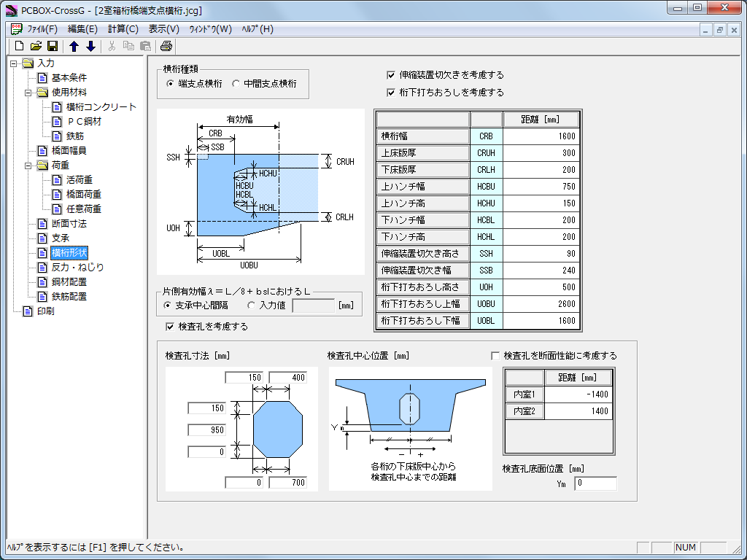The height and width of the screenshot is (560, 747).
Task: Select the 中間支点横桁 radio button
Action: [x=236, y=84]
